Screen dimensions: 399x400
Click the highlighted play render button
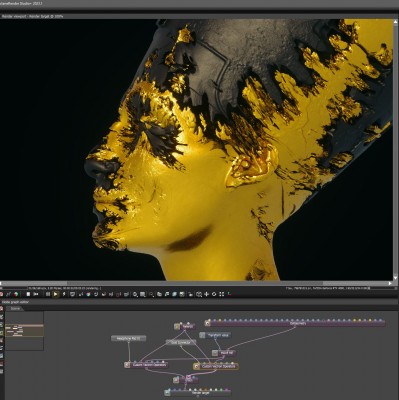[56, 294]
